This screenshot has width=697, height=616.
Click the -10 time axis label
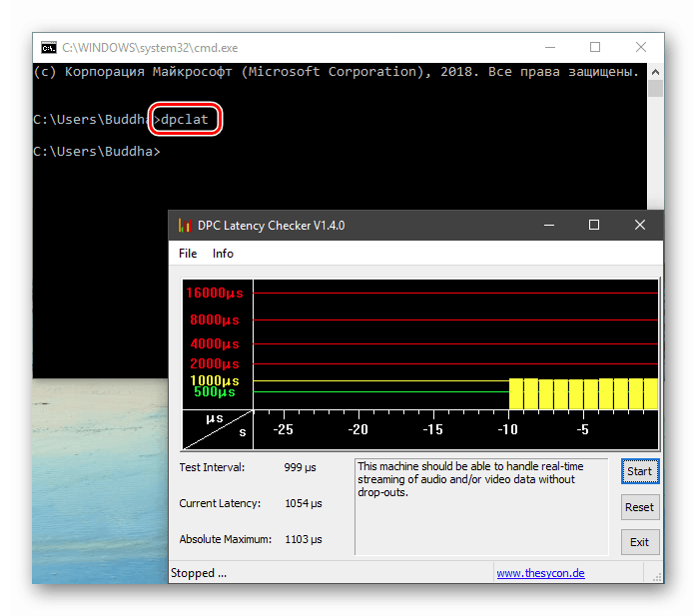point(507,429)
